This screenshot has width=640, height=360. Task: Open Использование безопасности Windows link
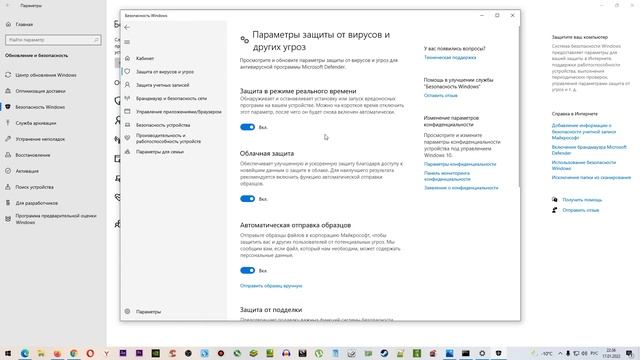[x=584, y=165]
